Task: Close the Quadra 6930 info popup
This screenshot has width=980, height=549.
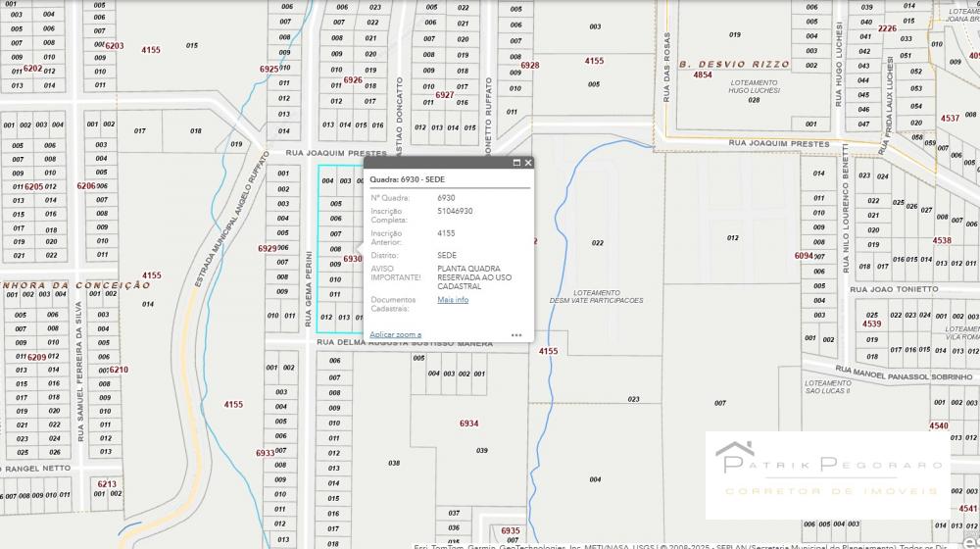Action: (528, 163)
